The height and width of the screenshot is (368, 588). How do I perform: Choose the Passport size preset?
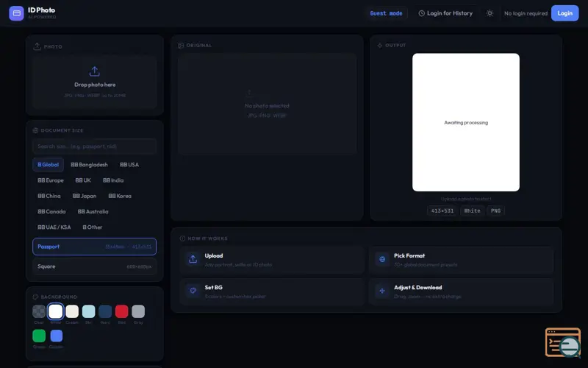click(95, 247)
